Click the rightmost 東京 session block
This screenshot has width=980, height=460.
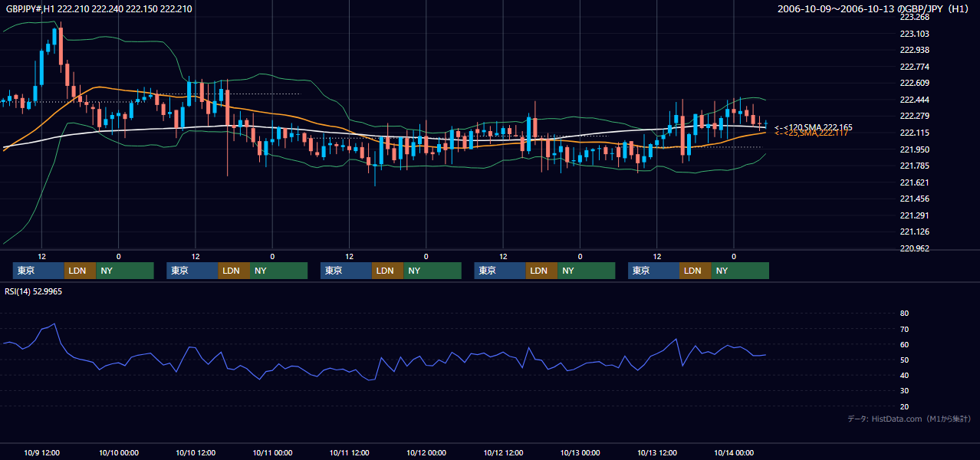tap(653, 271)
